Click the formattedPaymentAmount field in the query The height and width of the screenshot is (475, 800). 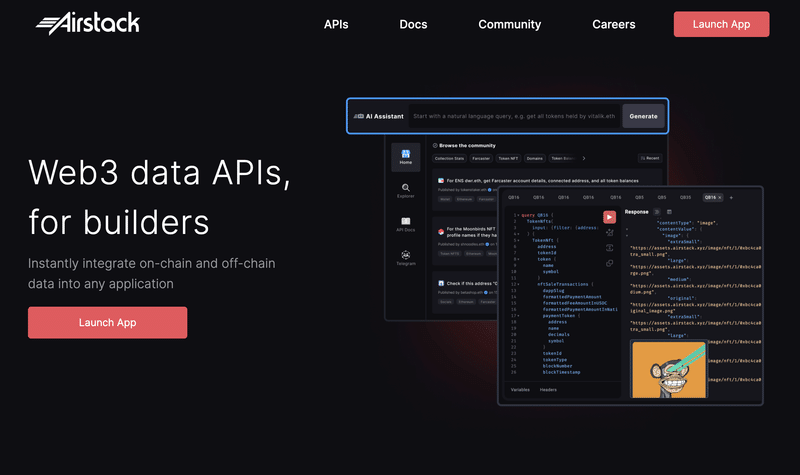572,297
